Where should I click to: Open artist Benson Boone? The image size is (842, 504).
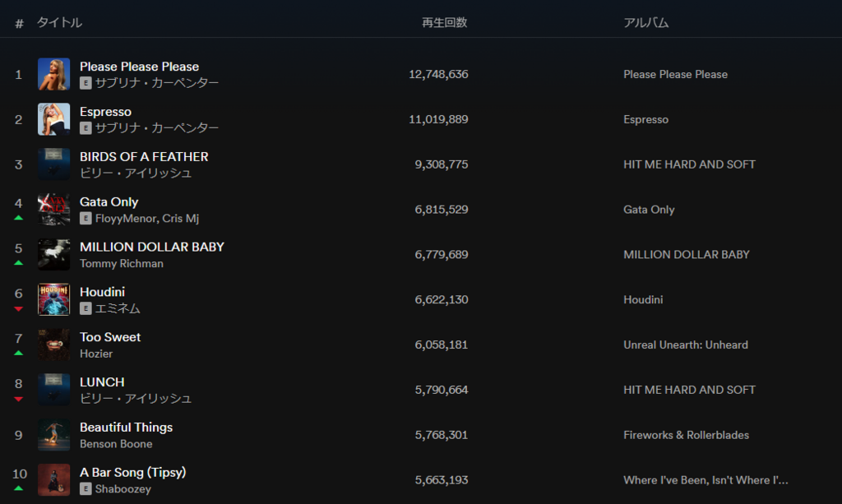coord(116,444)
